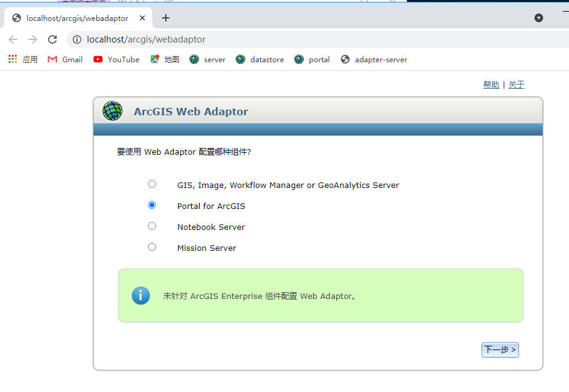Viewport: 569px width, 392px height.
Task: Open the Gmail bookmark
Action: [x=65, y=59]
